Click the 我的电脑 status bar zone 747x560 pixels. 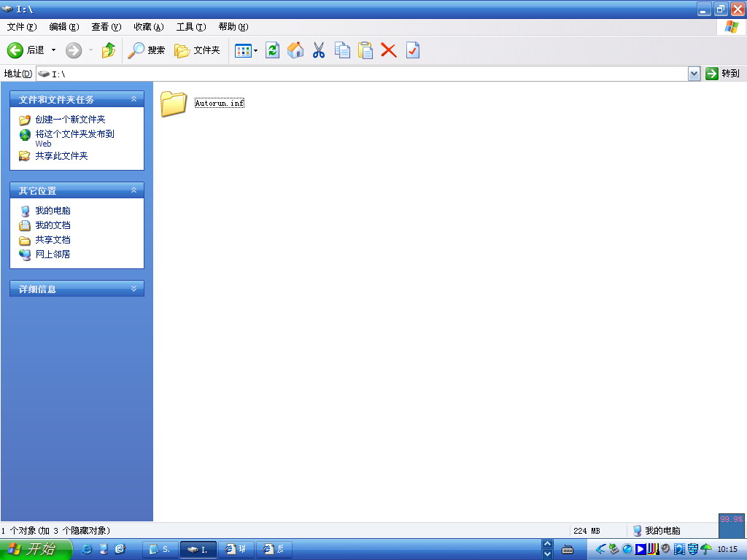(657, 531)
